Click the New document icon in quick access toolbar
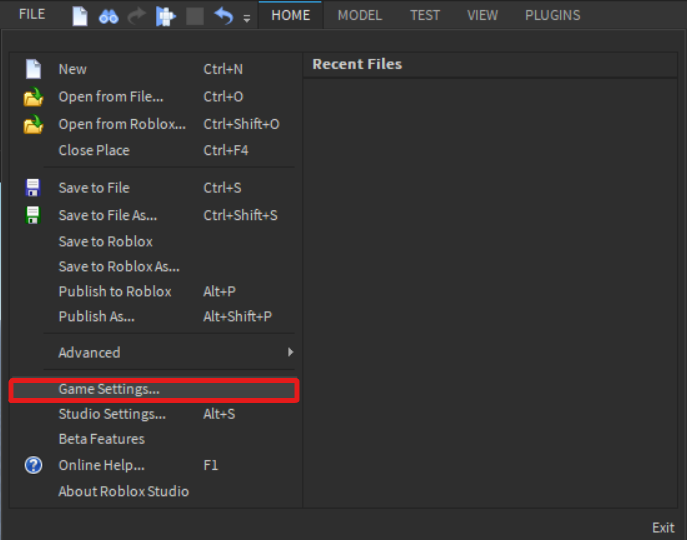This screenshot has height=540, width=687. (80, 16)
